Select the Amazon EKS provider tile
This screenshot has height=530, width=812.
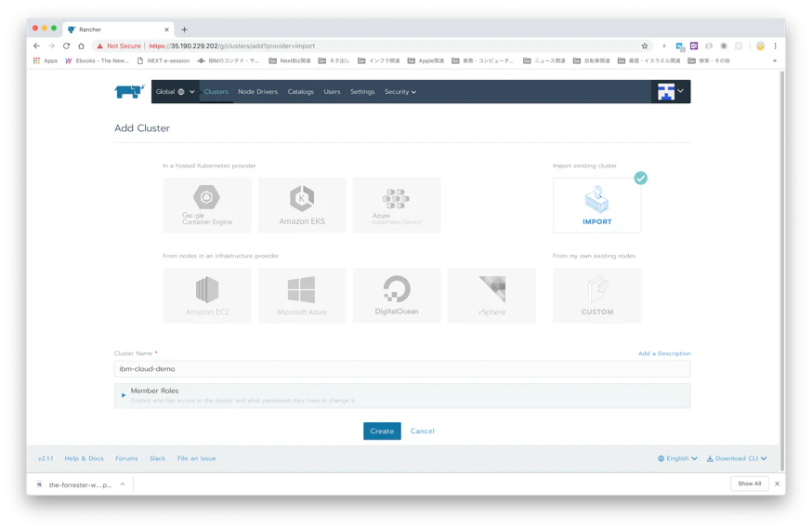point(302,205)
